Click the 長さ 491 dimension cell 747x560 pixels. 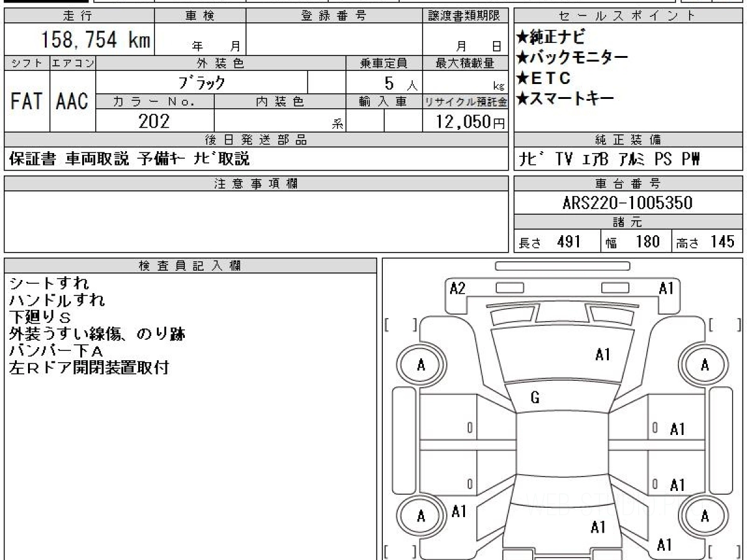pyautogui.click(x=557, y=241)
